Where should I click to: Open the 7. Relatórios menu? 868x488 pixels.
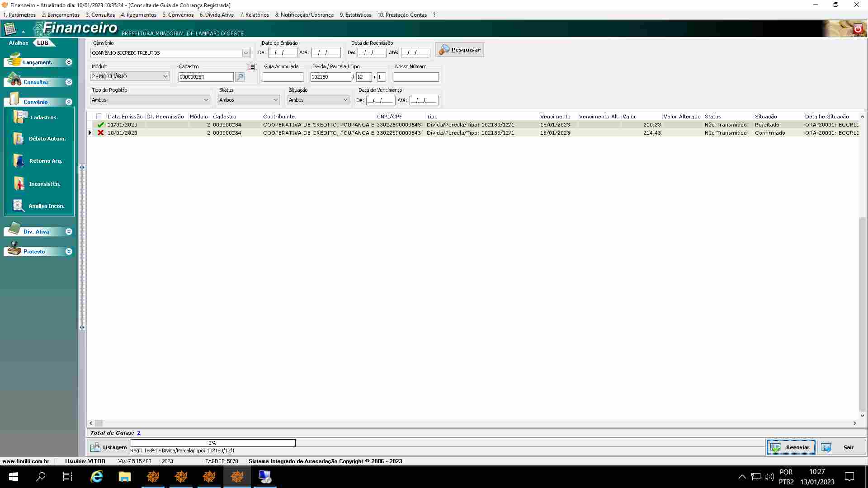[x=254, y=15]
